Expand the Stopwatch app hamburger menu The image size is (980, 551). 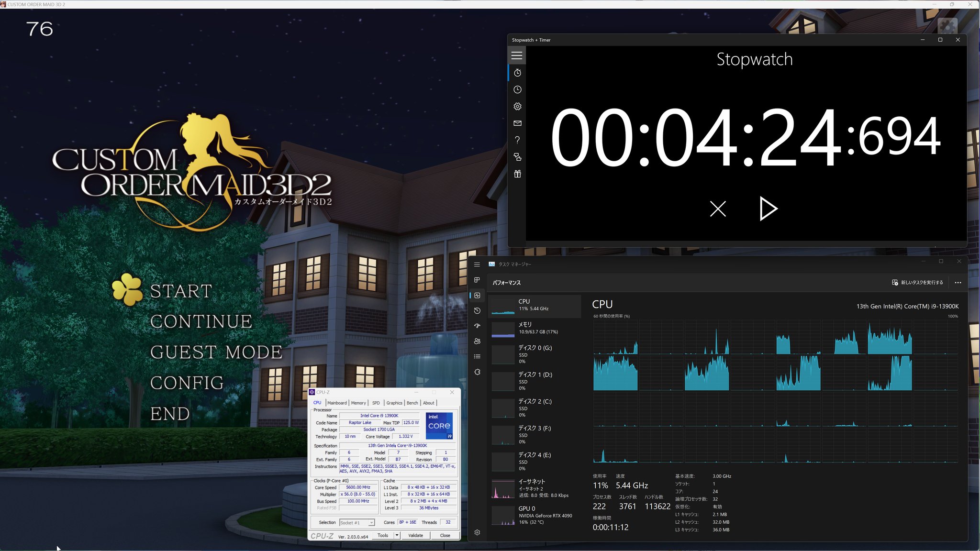tap(517, 55)
